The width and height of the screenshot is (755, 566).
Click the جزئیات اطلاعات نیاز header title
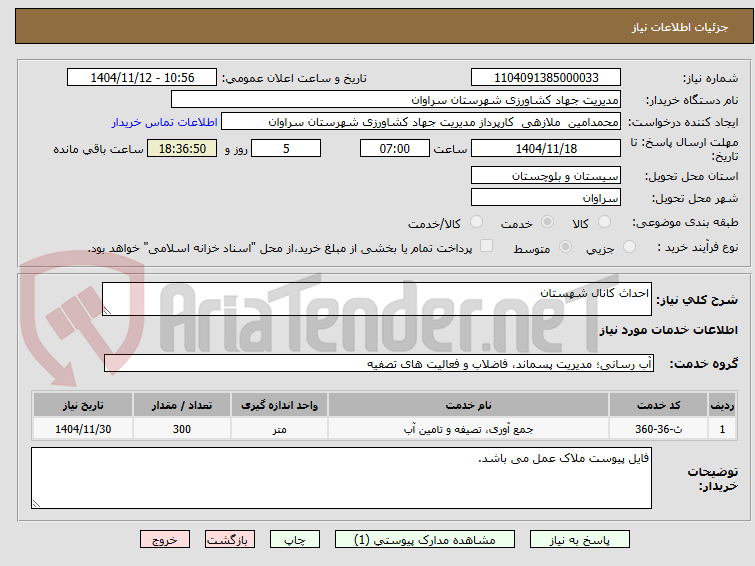(x=680, y=27)
